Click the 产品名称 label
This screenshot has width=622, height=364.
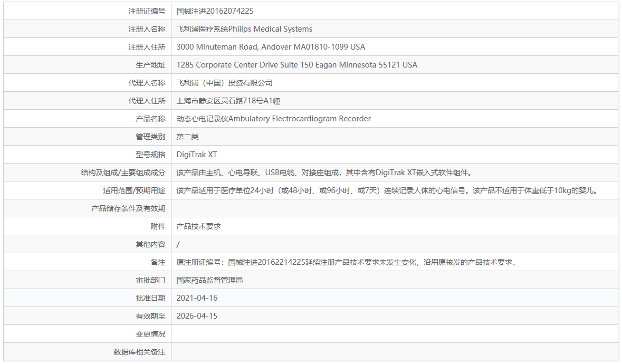[151, 119]
